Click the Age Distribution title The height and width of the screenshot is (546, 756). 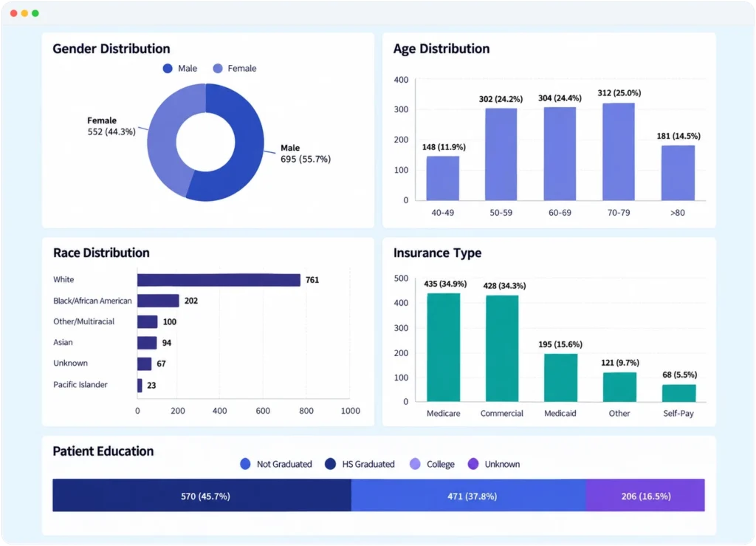(441, 49)
